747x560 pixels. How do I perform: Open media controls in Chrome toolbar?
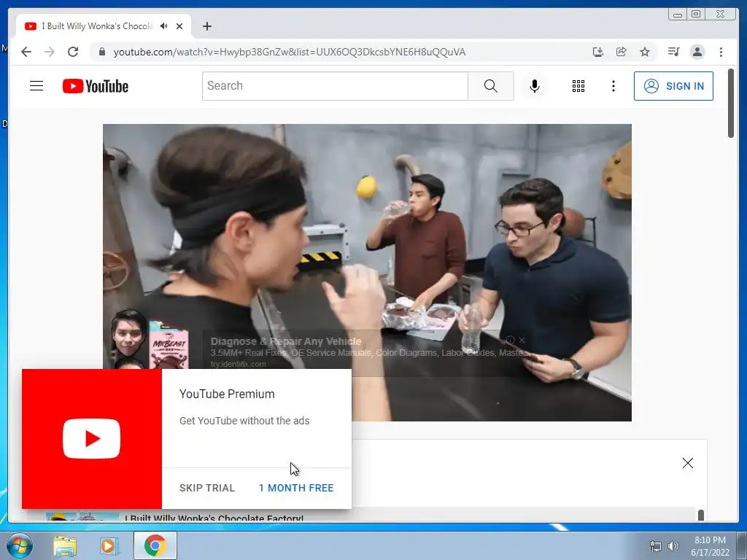pos(673,52)
